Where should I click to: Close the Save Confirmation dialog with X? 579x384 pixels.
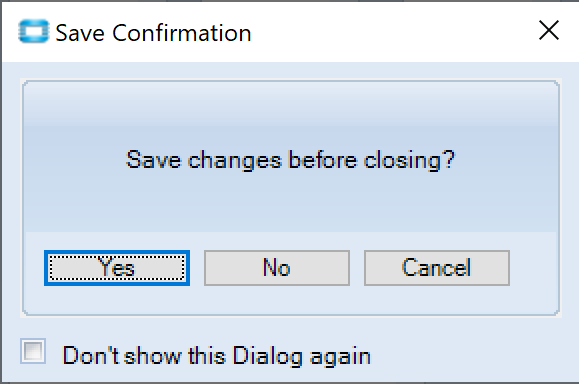[x=549, y=30]
